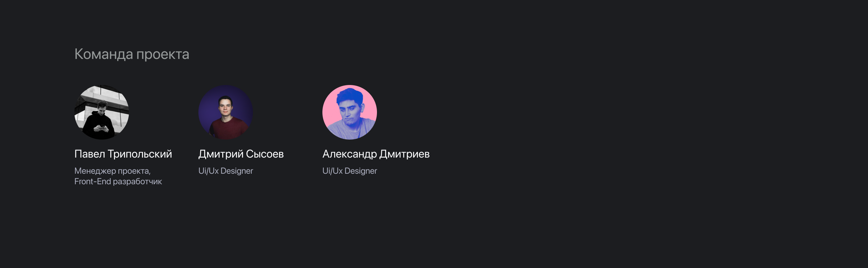This screenshot has width=868, height=268.
Task: Click the surname "Дмитриев"
Action: [404, 154]
